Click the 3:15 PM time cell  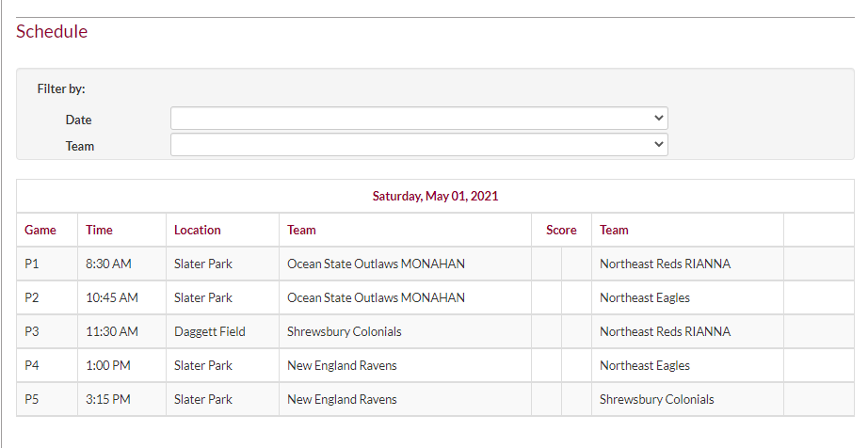[108, 400]
